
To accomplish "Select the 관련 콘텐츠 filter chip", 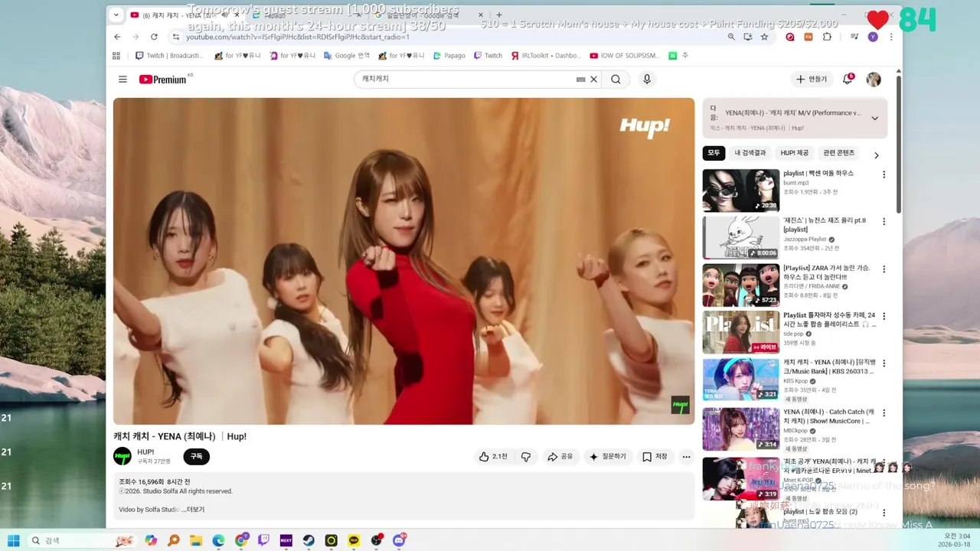I will [x=839, y=153].
